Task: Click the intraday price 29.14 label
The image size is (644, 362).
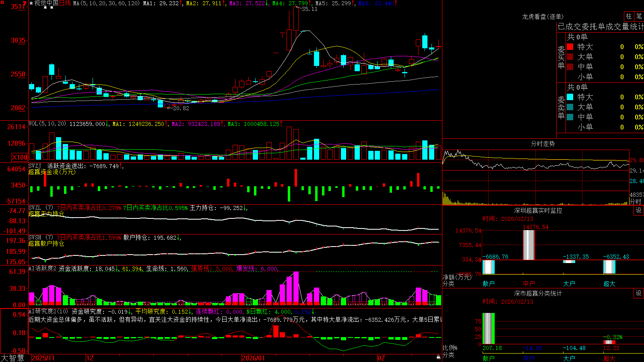Action: 636,171
